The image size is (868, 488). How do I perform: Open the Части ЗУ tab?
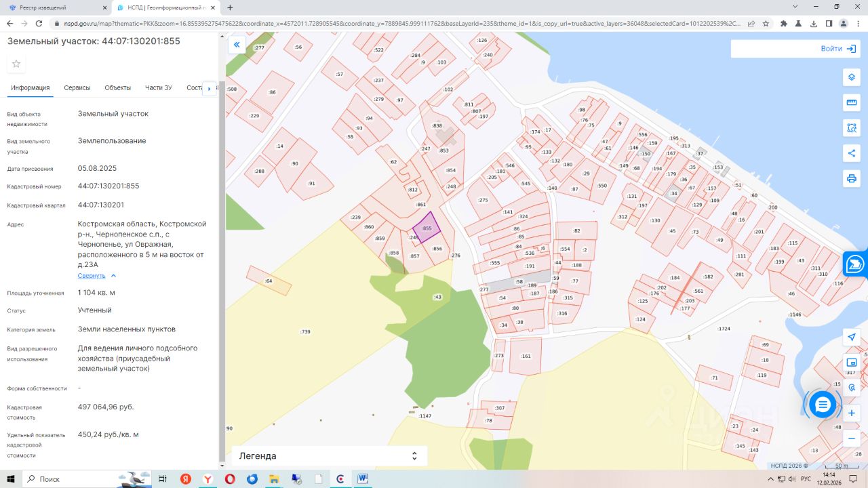point(159,88)
